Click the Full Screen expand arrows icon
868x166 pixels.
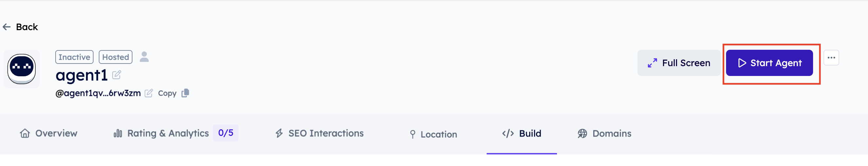point(652,63)
